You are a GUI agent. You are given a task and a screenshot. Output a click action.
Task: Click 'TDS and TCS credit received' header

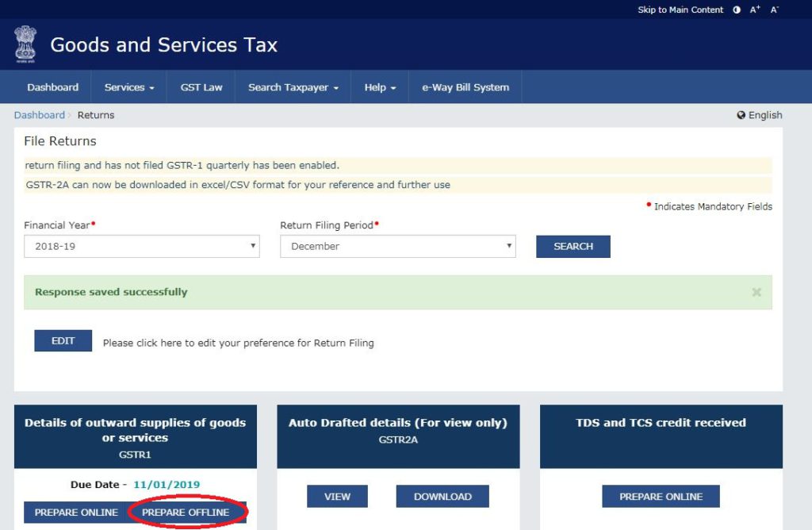(661, 436)
